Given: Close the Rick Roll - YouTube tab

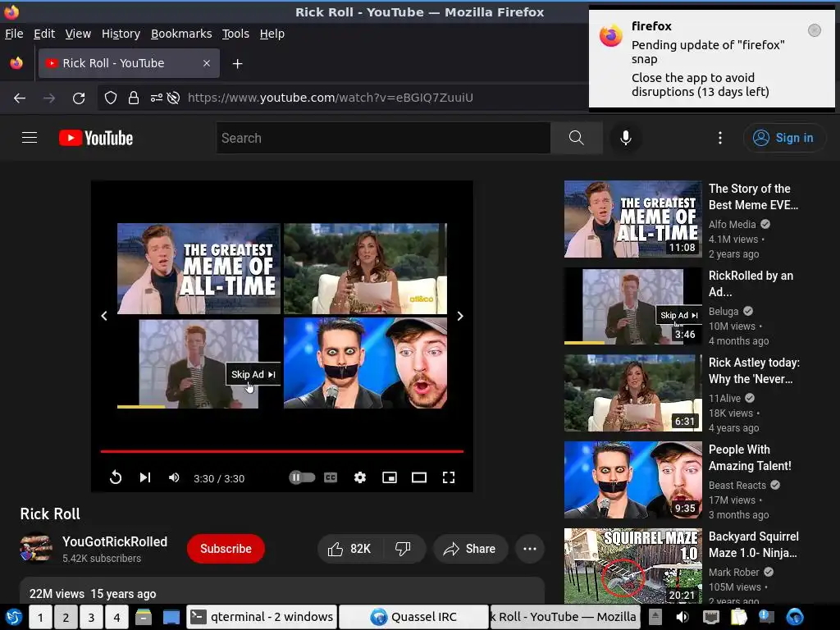Looking at the screenshot, I should point(207,63).
